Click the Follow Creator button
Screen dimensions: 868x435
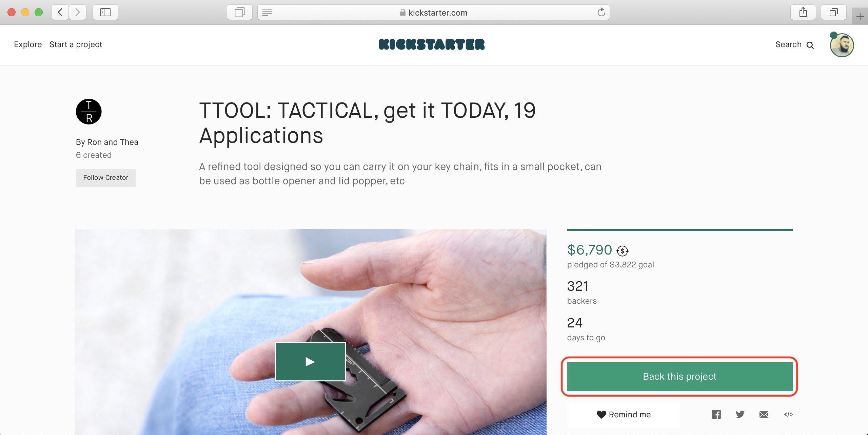(x=106, y=178)
